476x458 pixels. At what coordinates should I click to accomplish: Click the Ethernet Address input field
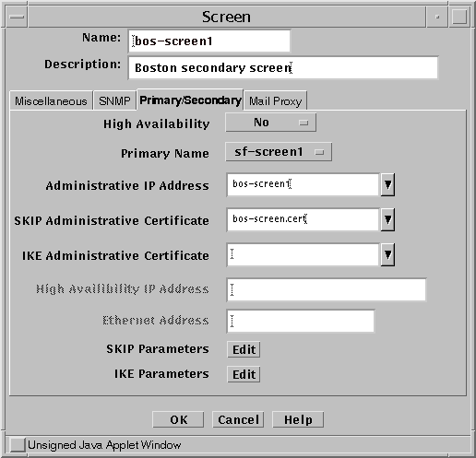click(301, 321)
